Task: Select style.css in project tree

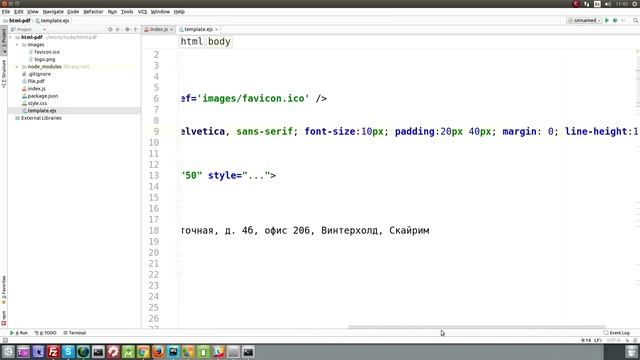Action: tap(37, 103)
